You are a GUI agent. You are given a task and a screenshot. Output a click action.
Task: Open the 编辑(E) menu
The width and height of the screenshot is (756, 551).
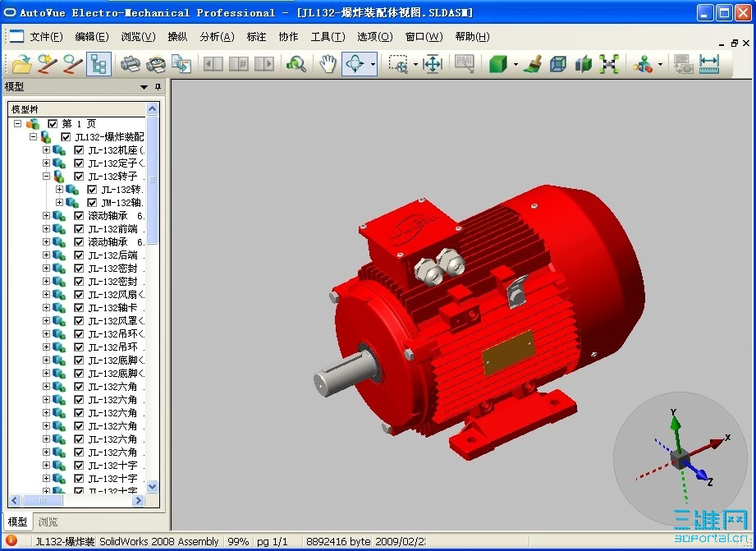pos(92,37)
